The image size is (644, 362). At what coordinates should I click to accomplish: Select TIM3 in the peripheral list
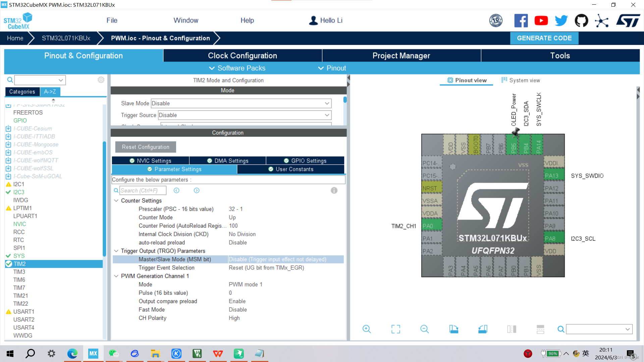19,272
